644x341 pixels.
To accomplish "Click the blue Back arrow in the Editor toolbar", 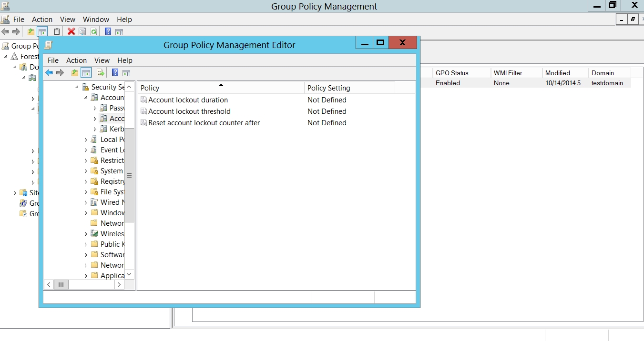I will pos(49,73).
